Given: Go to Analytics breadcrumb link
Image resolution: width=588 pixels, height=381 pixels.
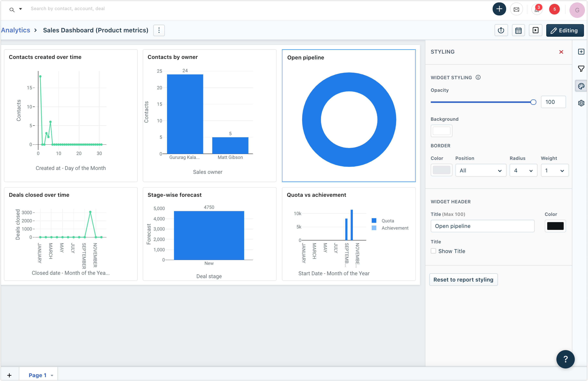Looking at the screenshot, I should (16, 30).
